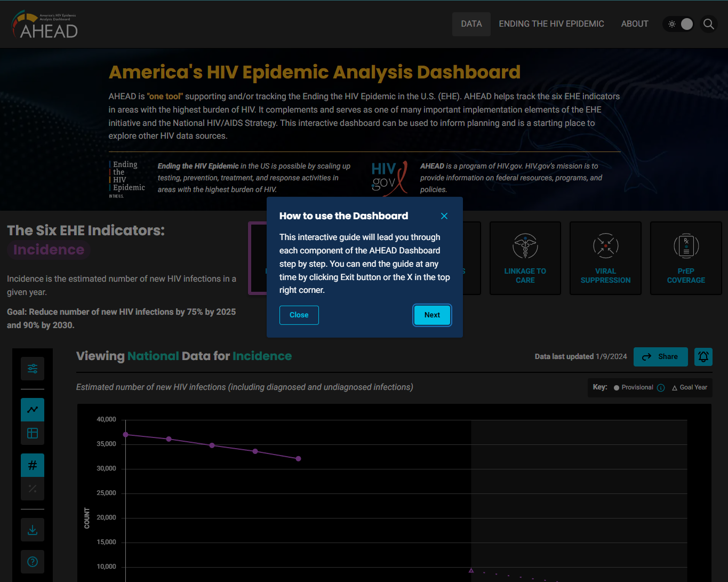Show data as percent icon
Viewport: 728px width, 582px height.
tap(33, 489)
